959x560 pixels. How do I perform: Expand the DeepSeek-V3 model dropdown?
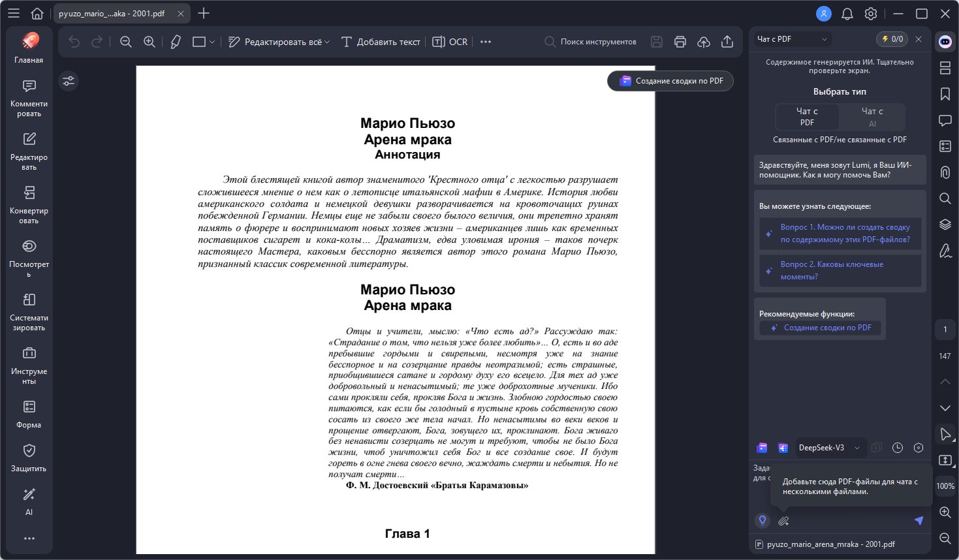click(857, 448)
